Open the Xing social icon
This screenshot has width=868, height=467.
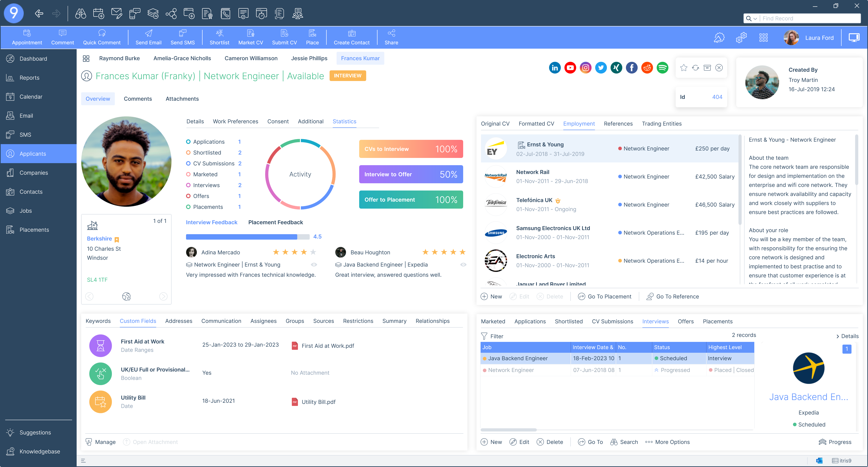(x=616, y=68)
